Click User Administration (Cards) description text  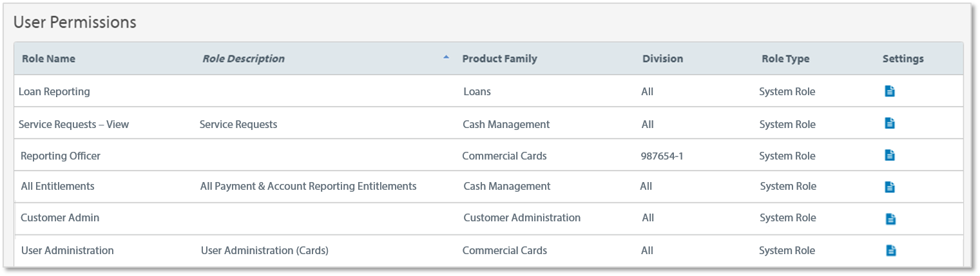(264, 251)
